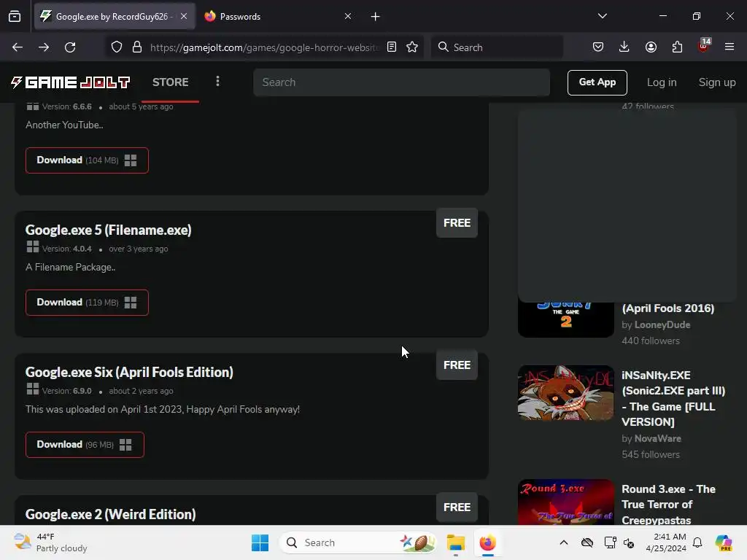Open the LooneyDude author profile
Image resolution: width=747 pixels, height=560 pixels.
click(662, 324)
